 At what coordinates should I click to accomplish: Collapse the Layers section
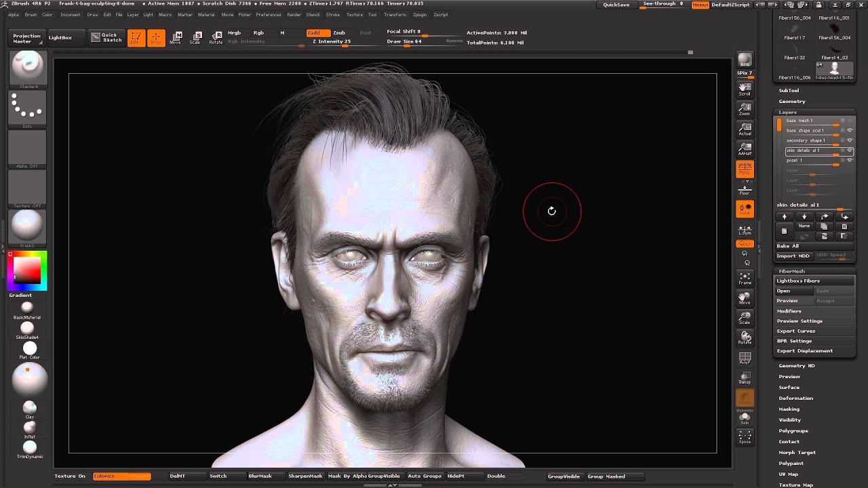coord(787,113)
